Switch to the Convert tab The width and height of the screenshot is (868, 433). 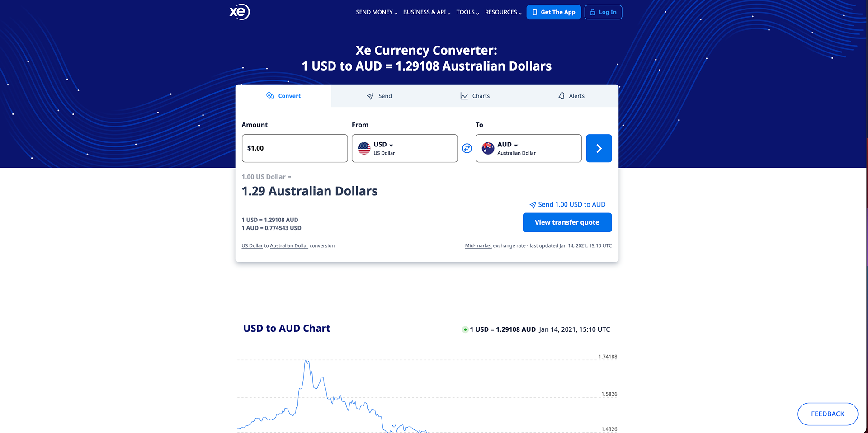tap(283, 96)
